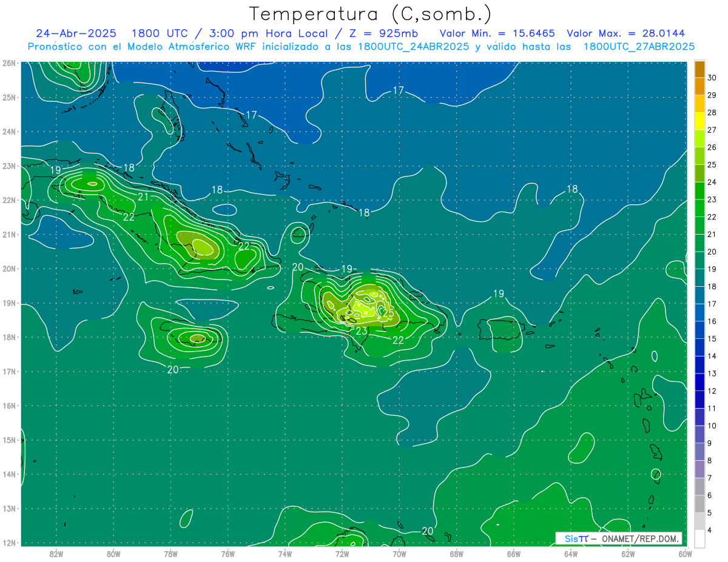The height and width of the screenshot is (562, 728).
Task: Click the '68W' longitude axis label
Action: [x=456, y=554]
